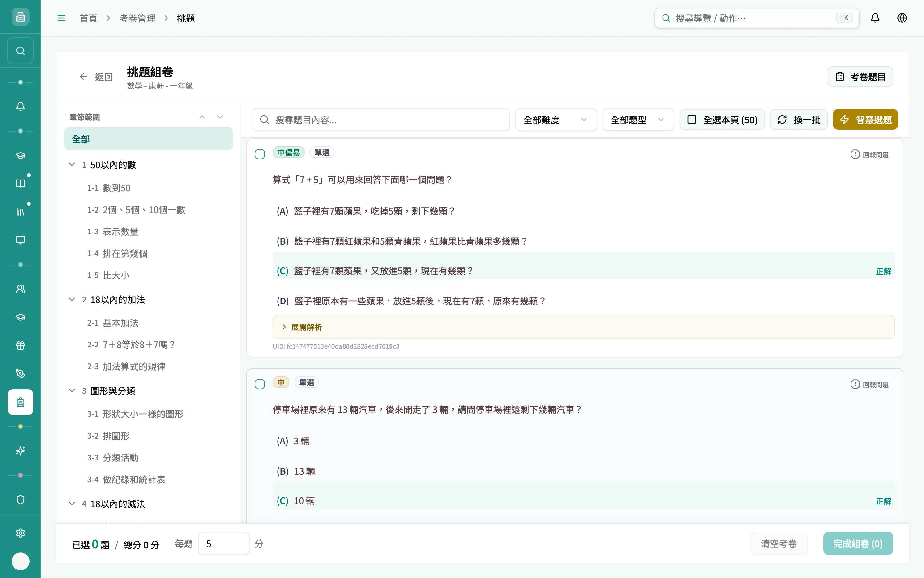Open the library shelves icon in sidebar

[20, 212]
